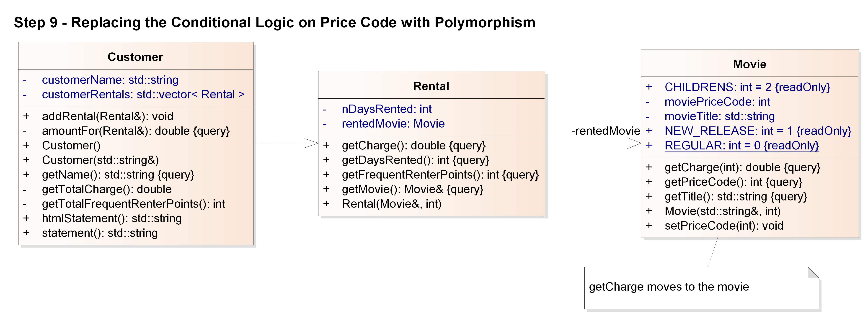Select the customerName attribute
Viewport: 868px width, 318px height.
pos(110,80)
